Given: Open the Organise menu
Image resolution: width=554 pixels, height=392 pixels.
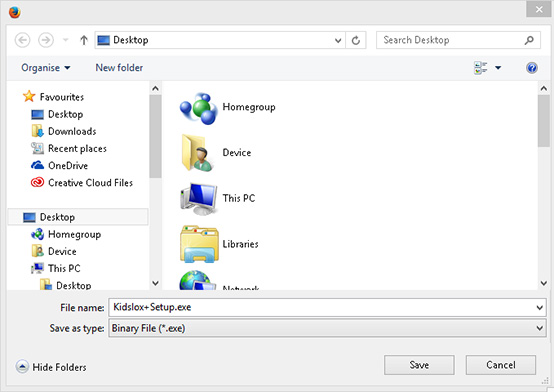Looking at the screenshot, I should pos(46,68).
